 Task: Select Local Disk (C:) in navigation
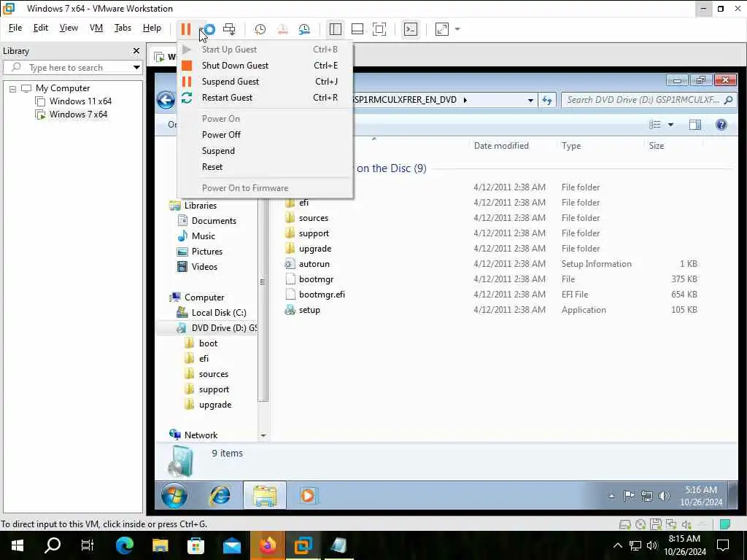[x=219, y=313]
